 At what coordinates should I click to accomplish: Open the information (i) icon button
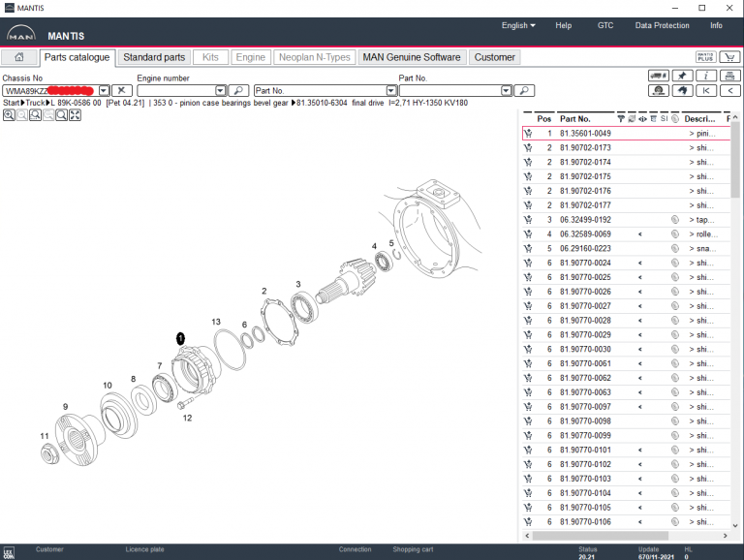coord(706,76)
